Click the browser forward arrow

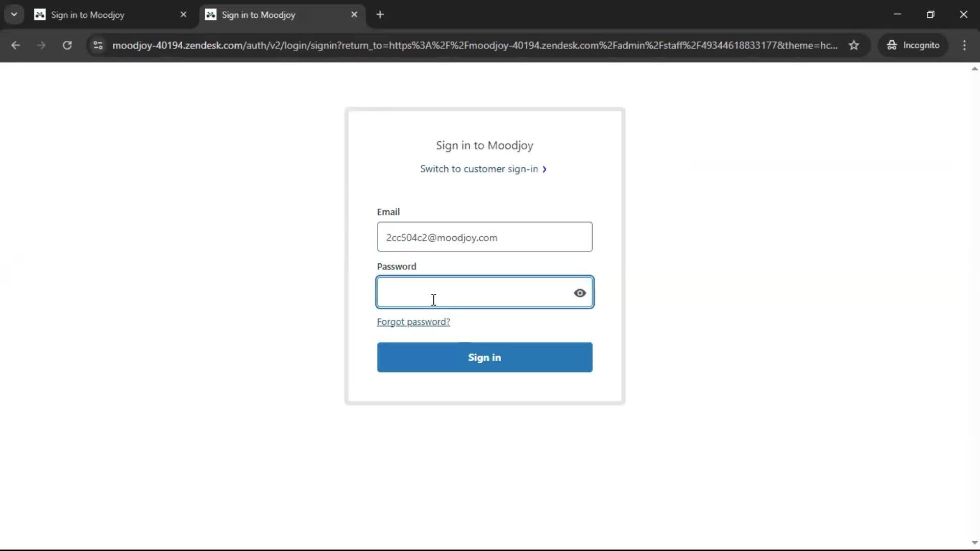(x=41, y=45)
